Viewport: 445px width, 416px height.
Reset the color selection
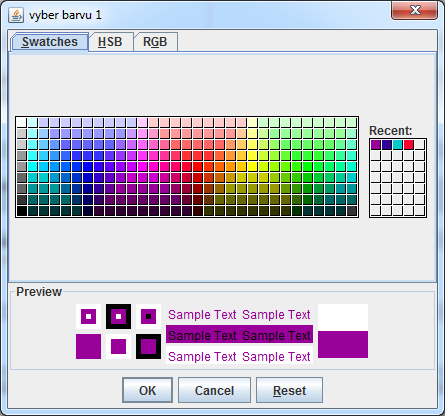click(x=289, y=390)
